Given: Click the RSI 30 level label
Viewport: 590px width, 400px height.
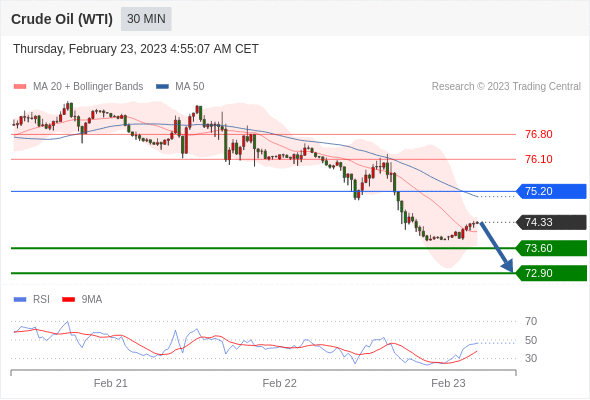Looking at the screenshot, I should [x=531, y=358].
